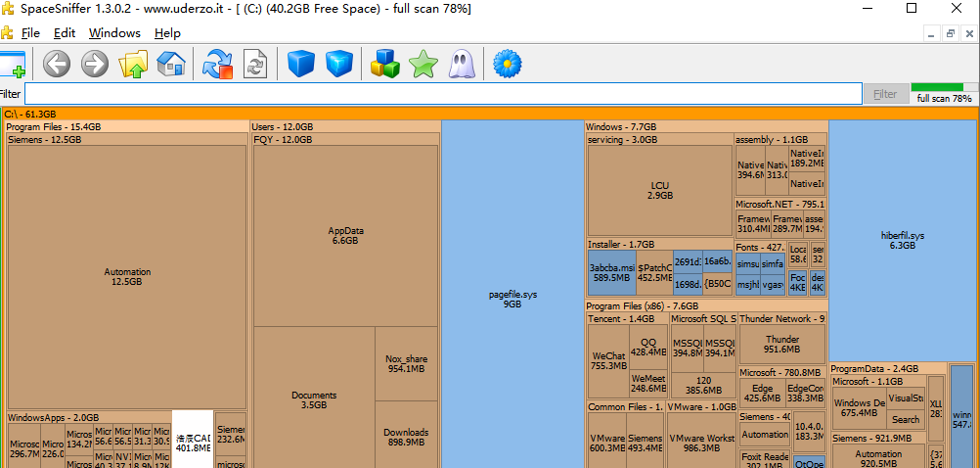The image size is (980, 468).
Task: Click the stop/restart master scan icon
Action: (x=217, y=64)
